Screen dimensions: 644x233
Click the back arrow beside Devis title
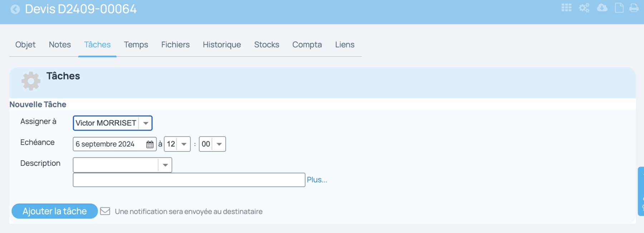pyautogui.click(x=15, y=9)
